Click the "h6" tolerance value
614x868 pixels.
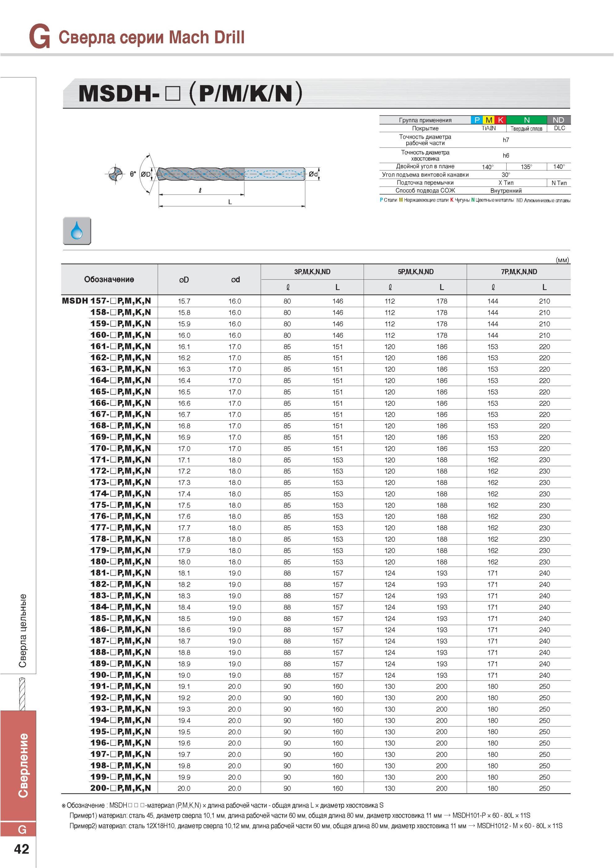point(506,155)
